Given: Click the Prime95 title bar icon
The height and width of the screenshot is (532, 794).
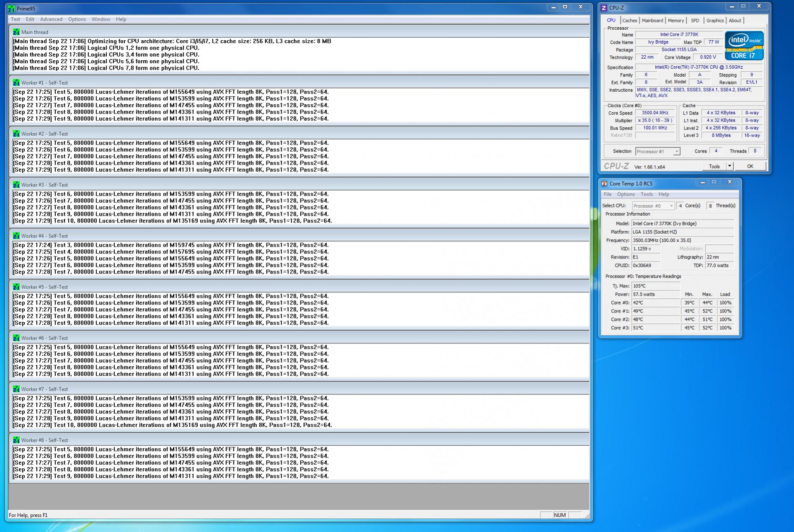Looking at the screenshot, I should click(x=11, y=8).
